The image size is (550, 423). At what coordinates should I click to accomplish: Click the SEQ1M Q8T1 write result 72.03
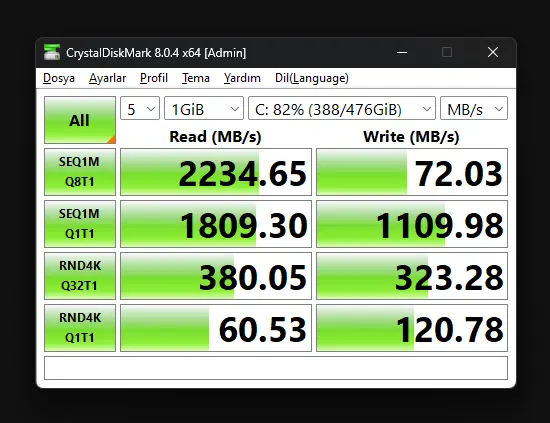412,172
